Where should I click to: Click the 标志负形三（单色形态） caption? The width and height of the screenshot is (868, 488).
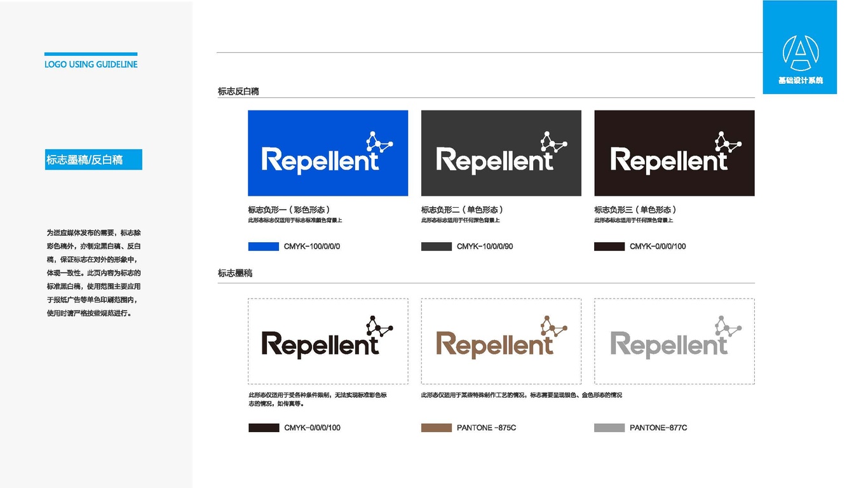[636, 210]
